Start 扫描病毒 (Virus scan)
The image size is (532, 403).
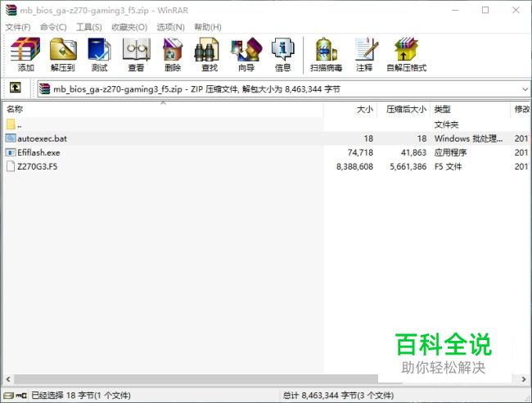tap(326, 55)
